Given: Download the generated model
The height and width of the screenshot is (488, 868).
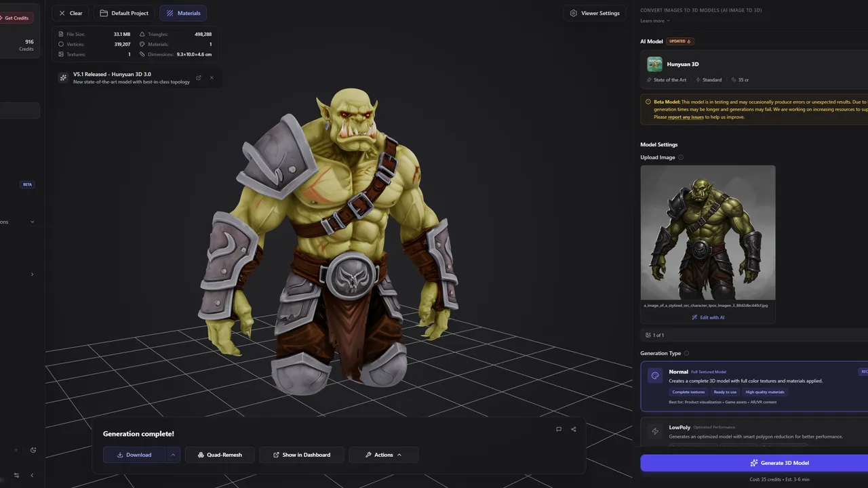Looking at the screenshot, I should (x=134, y=455).
